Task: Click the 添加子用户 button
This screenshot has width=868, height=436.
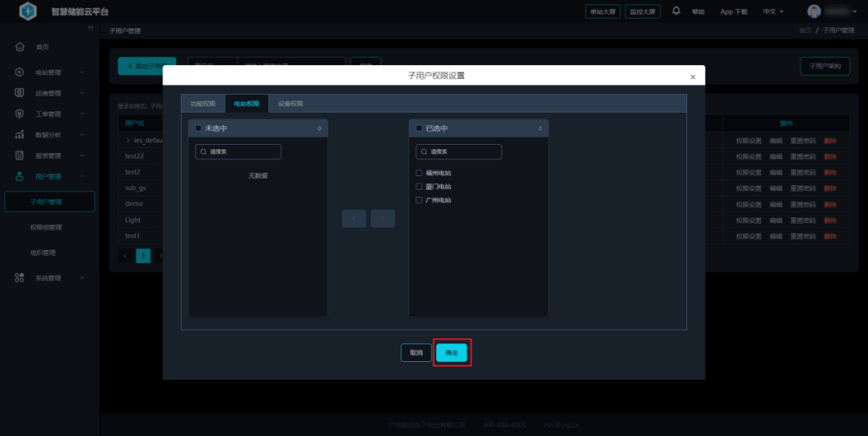Action: click(x=147, y=66)
